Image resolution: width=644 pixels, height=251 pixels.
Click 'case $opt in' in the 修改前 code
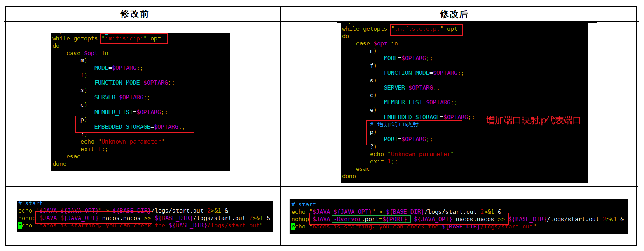[x=87, y=53]
